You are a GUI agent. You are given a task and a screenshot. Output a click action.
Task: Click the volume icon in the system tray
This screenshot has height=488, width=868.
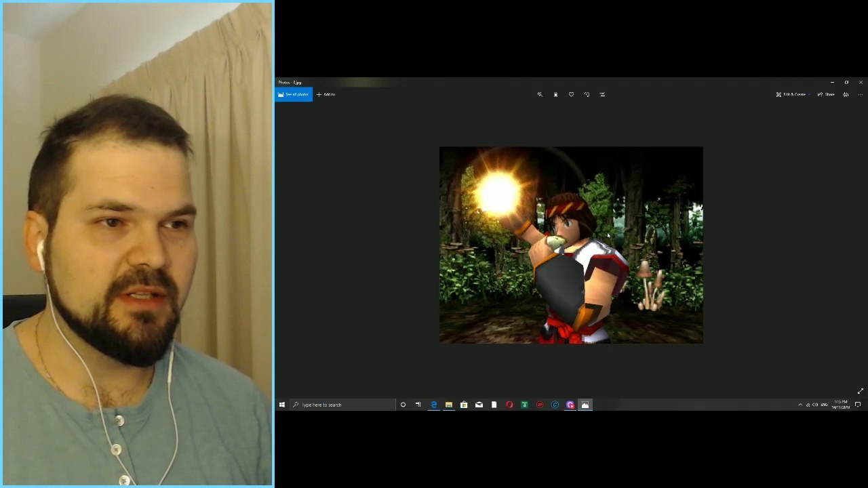click(815, 405)
